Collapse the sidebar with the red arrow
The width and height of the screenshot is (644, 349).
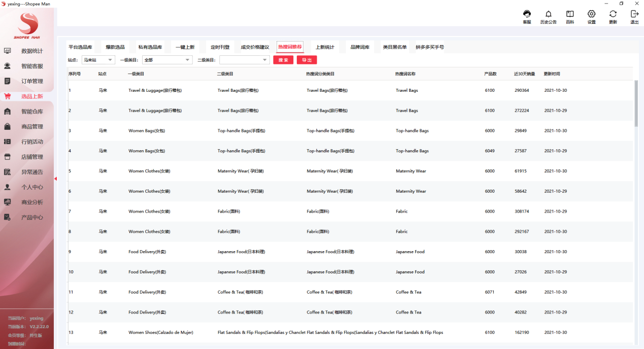click(x=55, y=179)
